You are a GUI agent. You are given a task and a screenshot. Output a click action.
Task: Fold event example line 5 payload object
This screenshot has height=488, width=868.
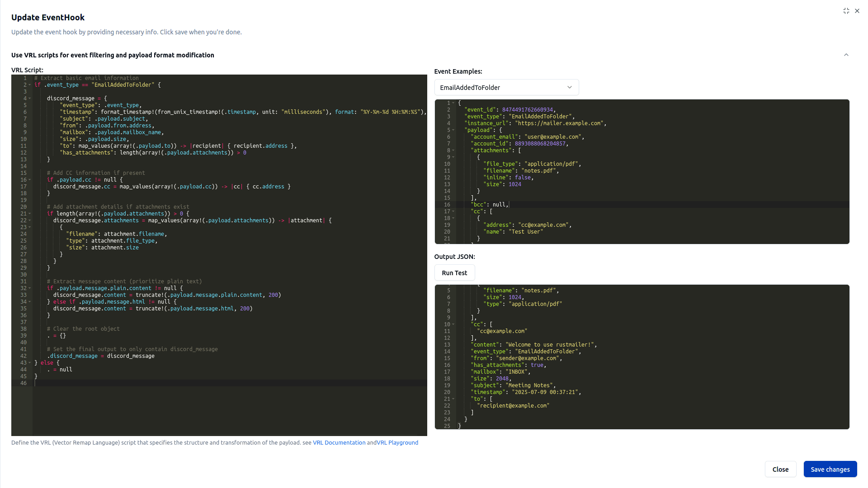453,130
